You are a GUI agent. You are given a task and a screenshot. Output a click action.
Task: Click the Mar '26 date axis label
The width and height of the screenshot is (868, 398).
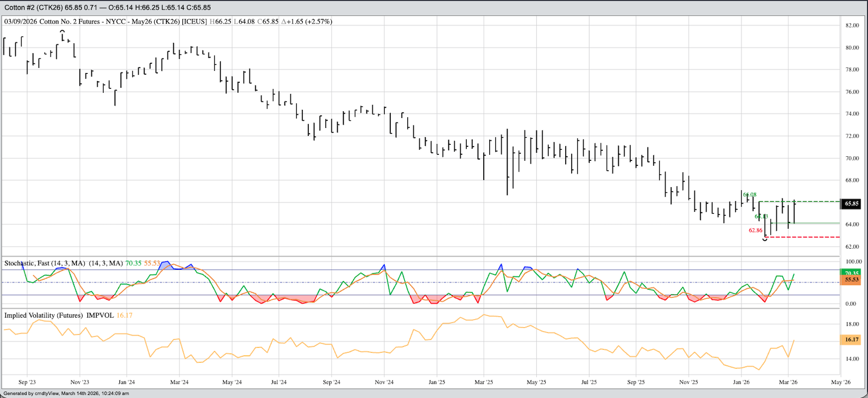click(x=788, y=382)
